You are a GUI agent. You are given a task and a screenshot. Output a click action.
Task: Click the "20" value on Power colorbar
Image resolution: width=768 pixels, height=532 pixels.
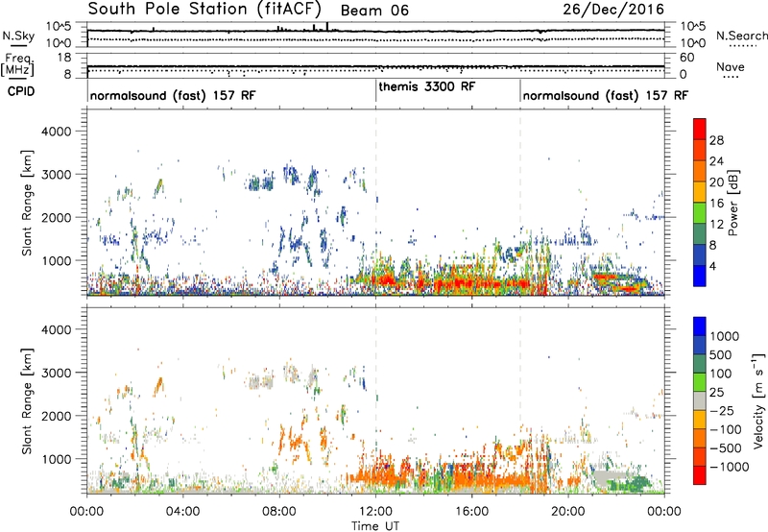click(716, 182)
